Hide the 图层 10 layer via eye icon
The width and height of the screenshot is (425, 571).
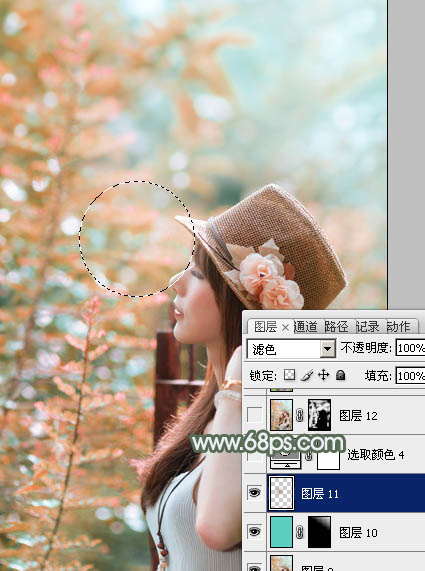pos(254,532)
